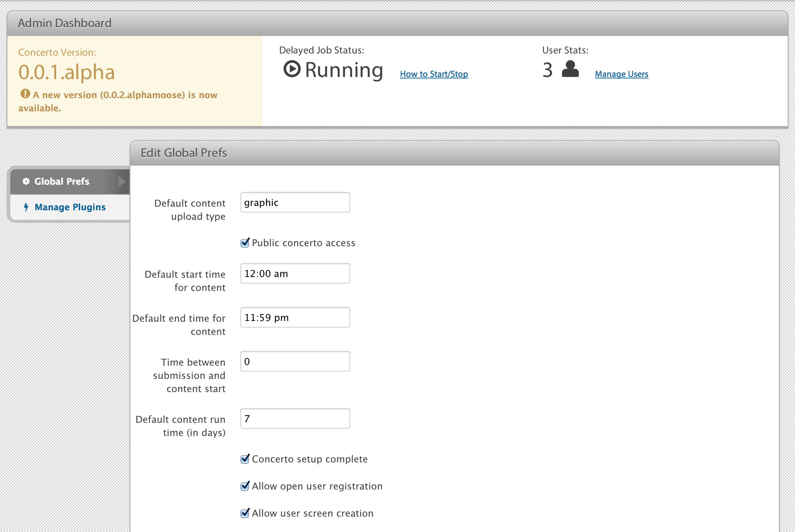Open the Global Prefs sidebar item
Screen dimensions: 795x532
point(70,182)
